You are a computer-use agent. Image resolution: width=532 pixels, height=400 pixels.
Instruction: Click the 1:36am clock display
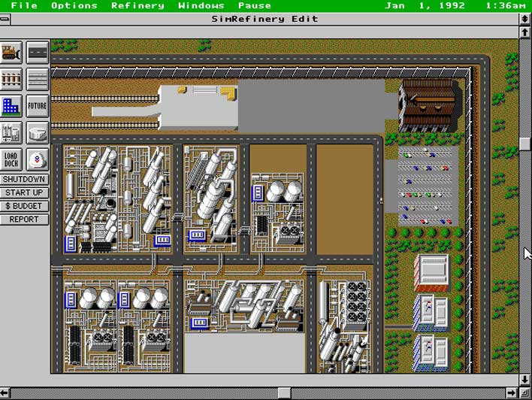tap(506, 6)
